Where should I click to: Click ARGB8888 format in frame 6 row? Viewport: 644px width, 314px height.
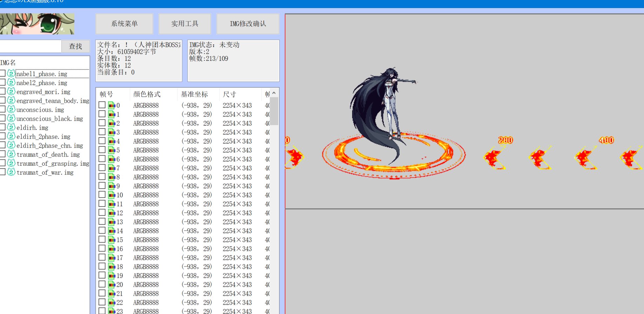[146, 159]
